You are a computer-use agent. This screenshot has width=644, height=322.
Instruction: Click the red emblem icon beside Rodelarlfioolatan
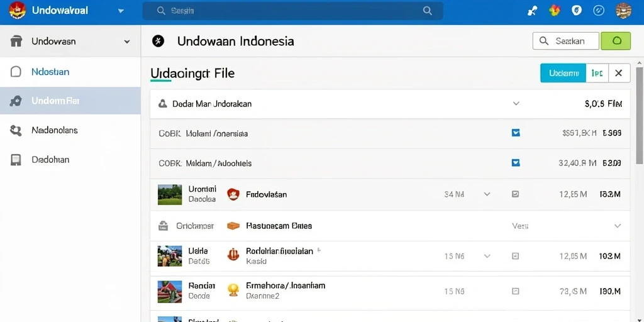[x=233, y=255]
